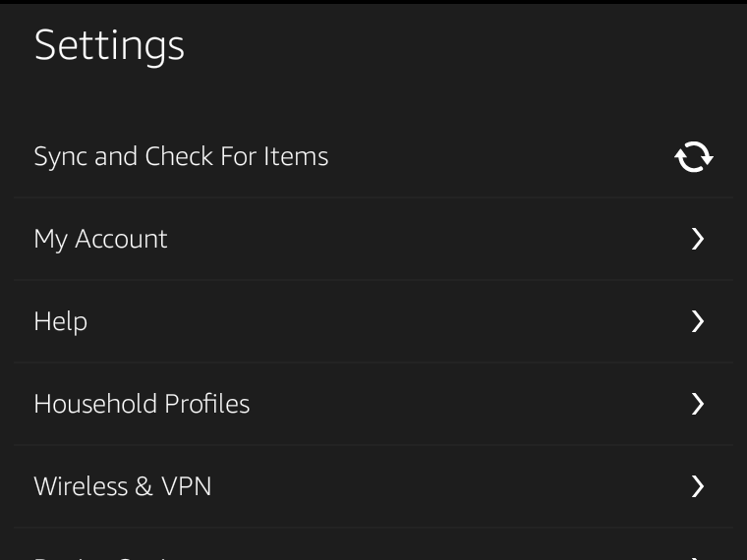Viewport: 747px width, 560px height.
Task: Open Wireless & VPN label
Action: 123,486
